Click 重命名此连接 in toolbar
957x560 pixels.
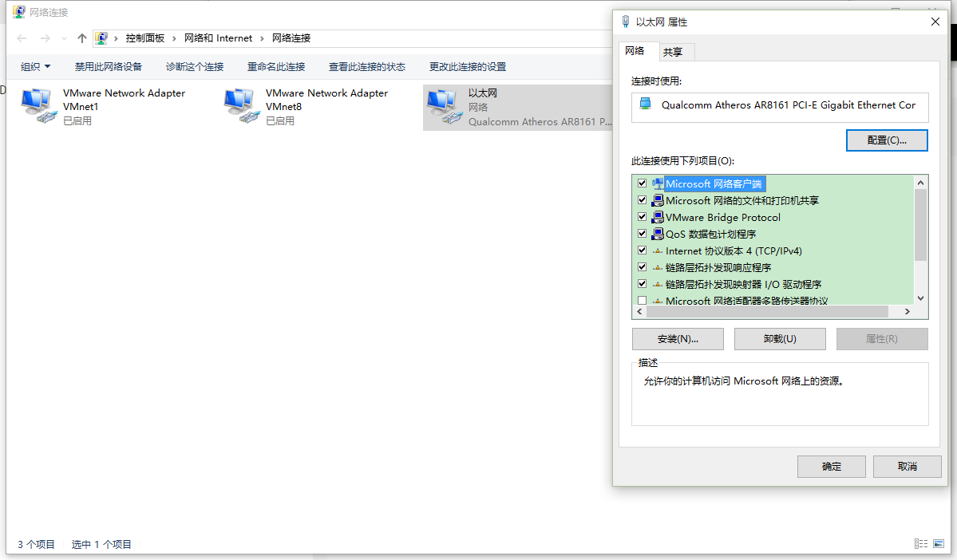(x=276, y=66)
